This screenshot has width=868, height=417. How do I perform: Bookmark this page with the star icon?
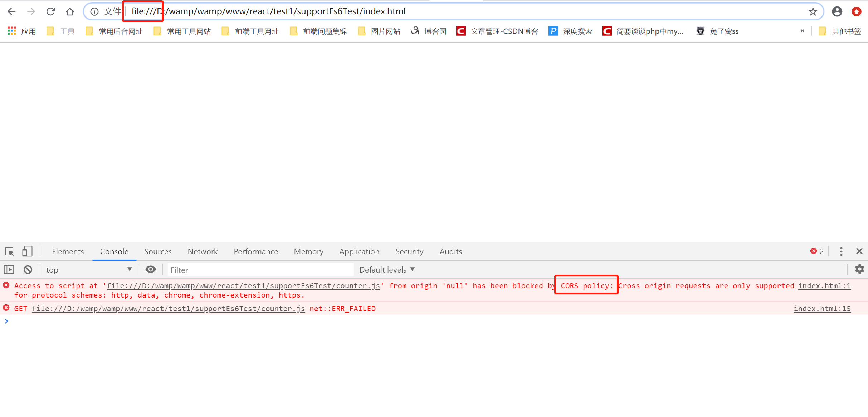[813, 11]
